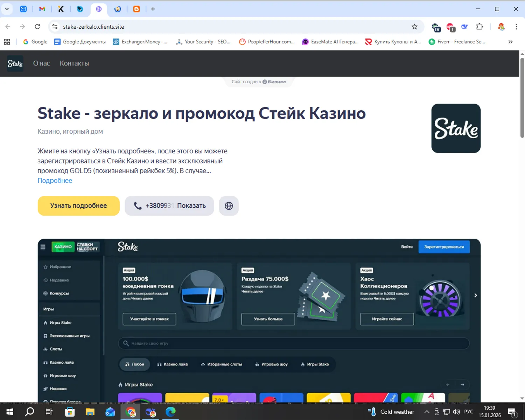Open Microsoft Edge from the taskbar
This screenshot has height=420, width=525.
[170, 412]
